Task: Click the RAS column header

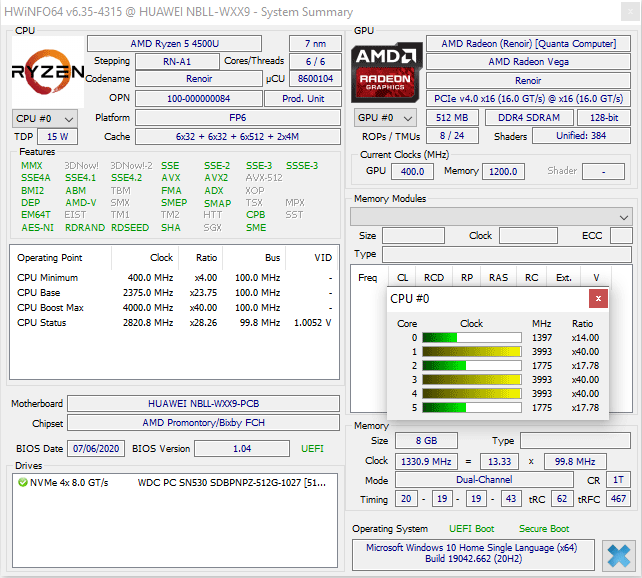Action: pos(498,278)
